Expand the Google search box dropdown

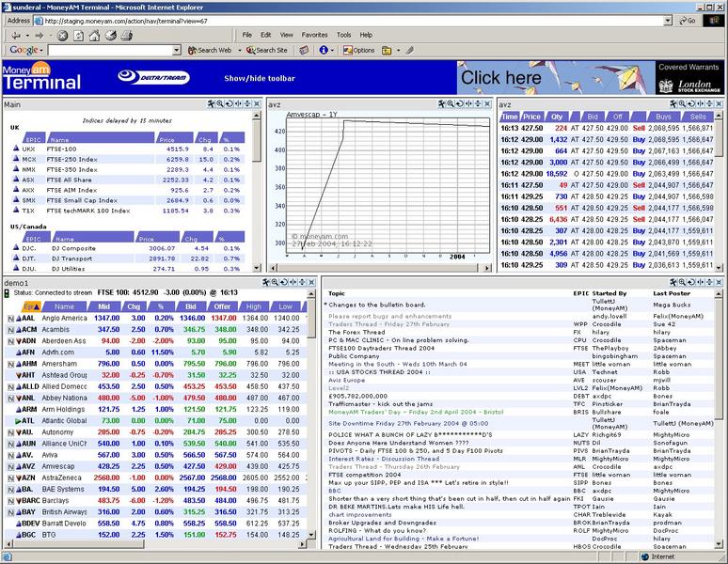pos(176,50)
